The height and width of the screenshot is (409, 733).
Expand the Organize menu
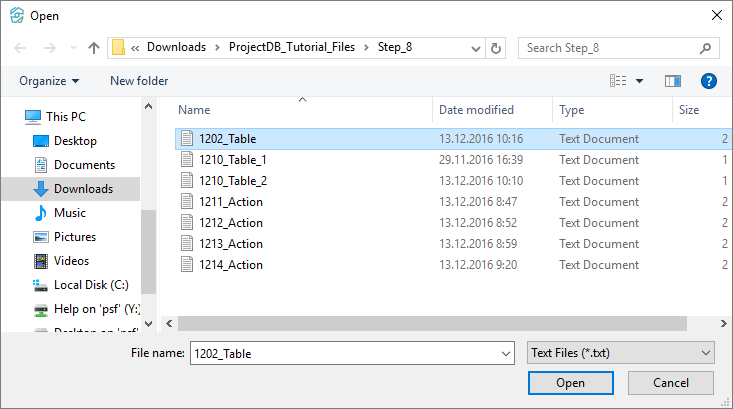(x=49, y=81)
